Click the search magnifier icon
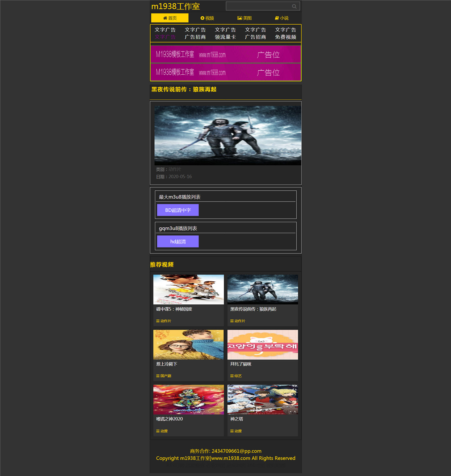 pyautogui.click(x=294, y=6)
